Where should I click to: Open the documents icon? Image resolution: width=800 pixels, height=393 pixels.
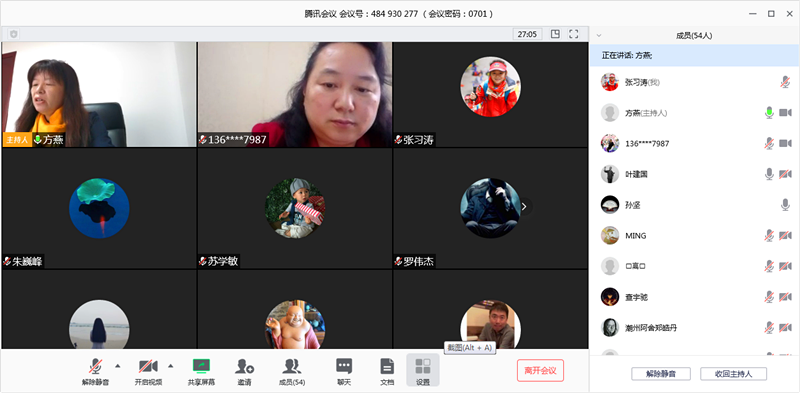coord(387,366)
